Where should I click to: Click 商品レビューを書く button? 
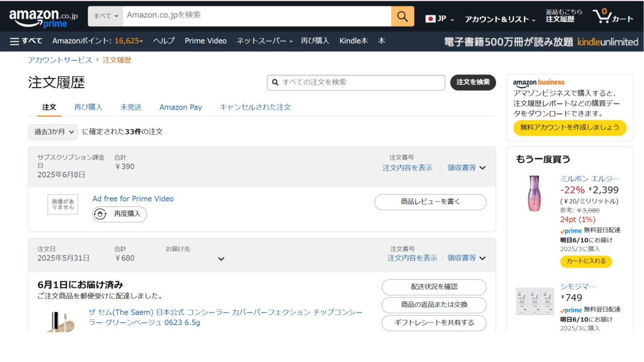pos(430,202)
